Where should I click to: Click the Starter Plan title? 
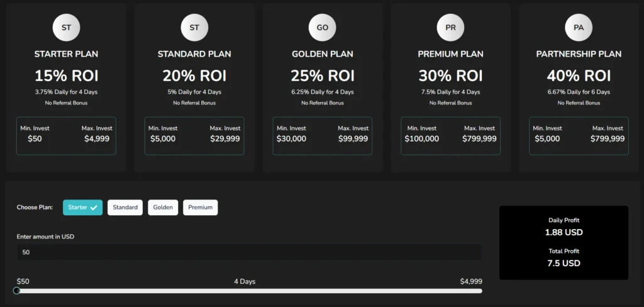pyautogui.click(x=66, y=54)
